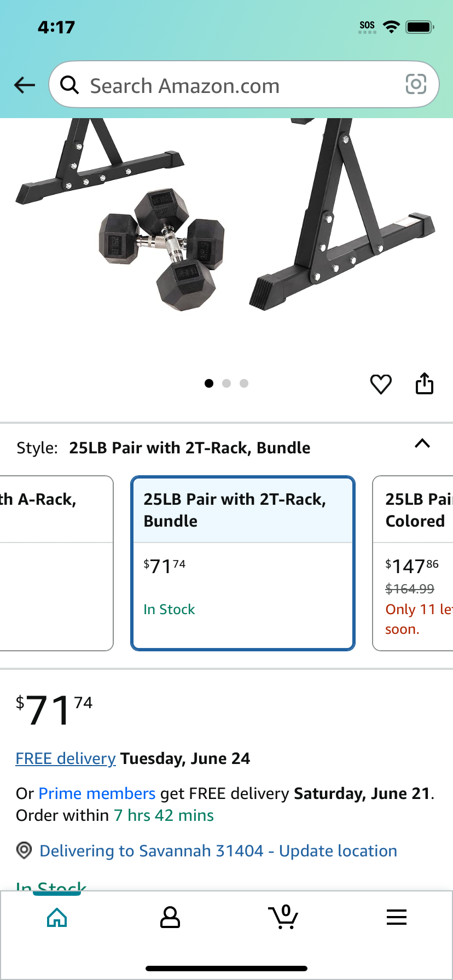Open the hamburger menu icon
453x980 pixels.
click(397, 917)
